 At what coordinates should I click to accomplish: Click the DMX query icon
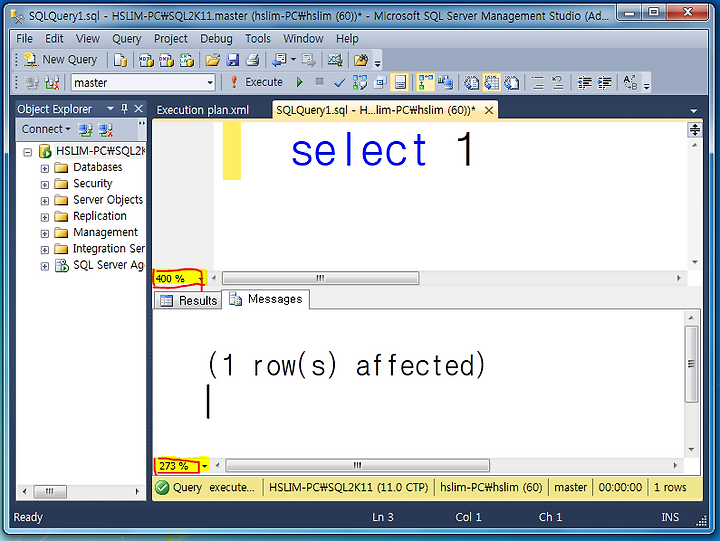(166, 60)
